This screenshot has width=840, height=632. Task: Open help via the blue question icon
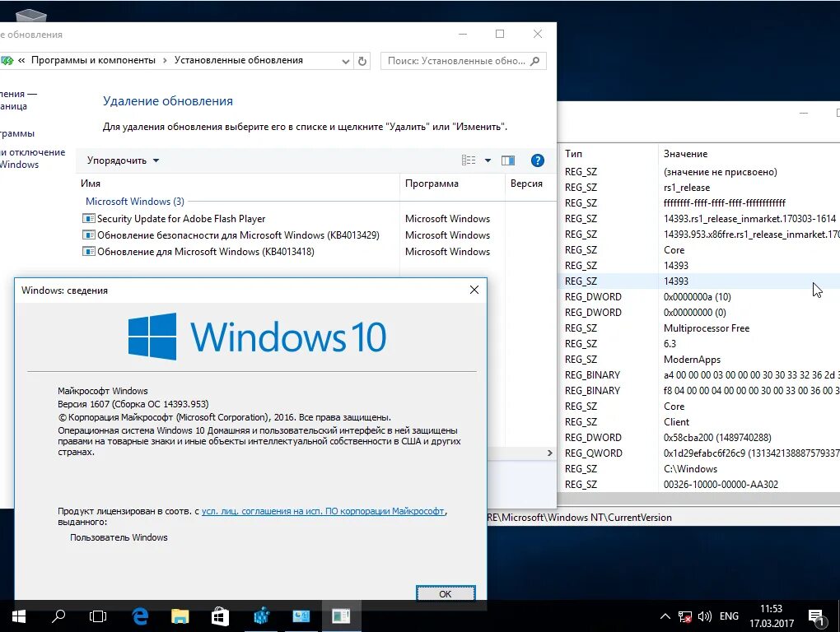(x=537, y=160)
